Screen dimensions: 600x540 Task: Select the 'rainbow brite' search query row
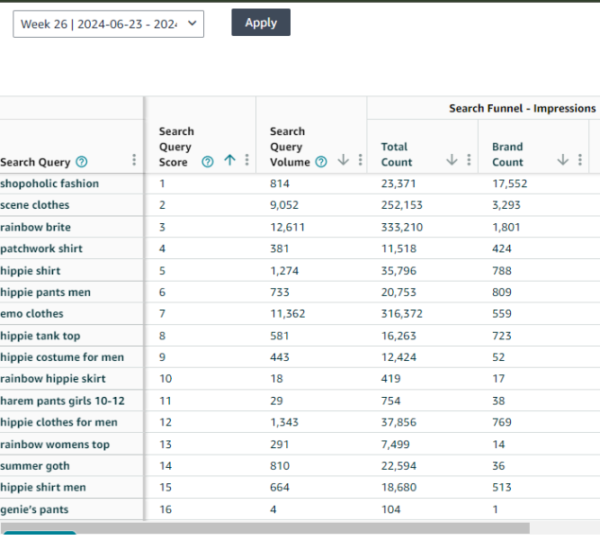click(36, 227)
